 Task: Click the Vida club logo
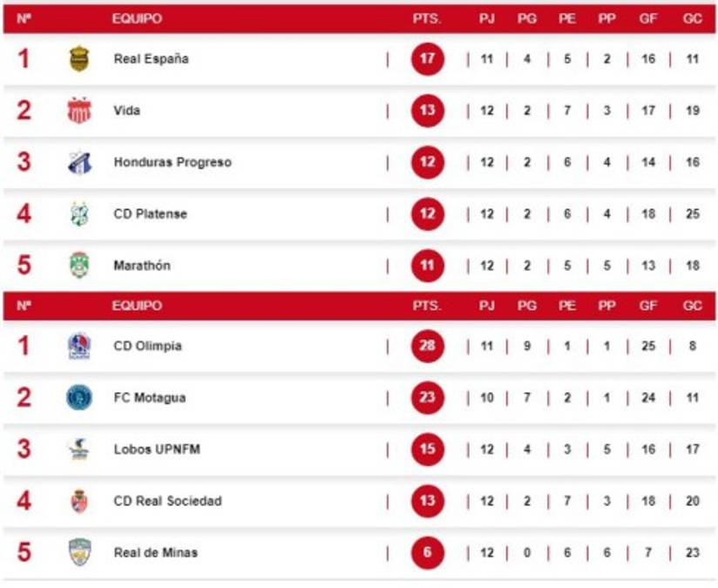tap(79, 111)
